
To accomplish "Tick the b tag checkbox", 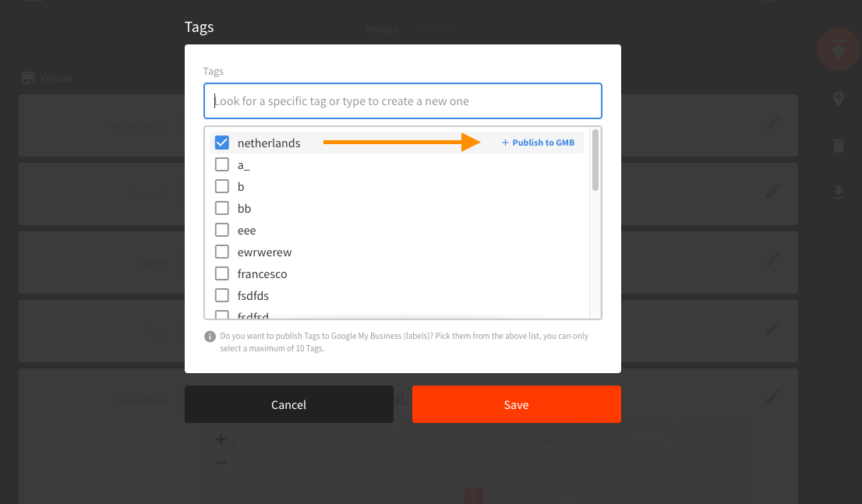I will pyautogui.click(x=221, y=186).
